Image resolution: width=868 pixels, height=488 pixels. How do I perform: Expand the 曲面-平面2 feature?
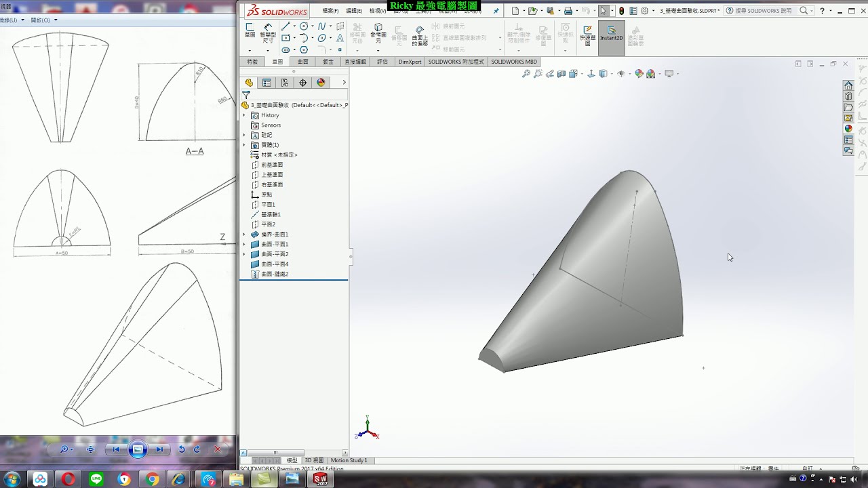click(x=244, y=254)
